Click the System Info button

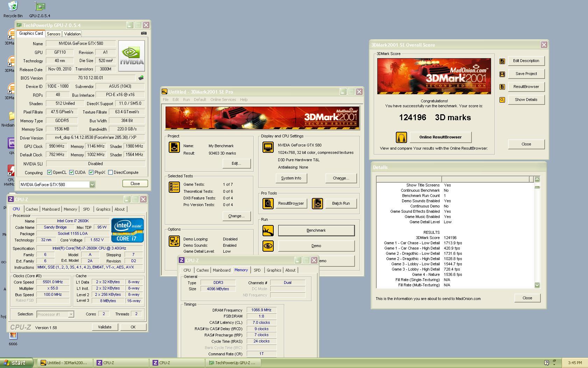pos(291,178)
